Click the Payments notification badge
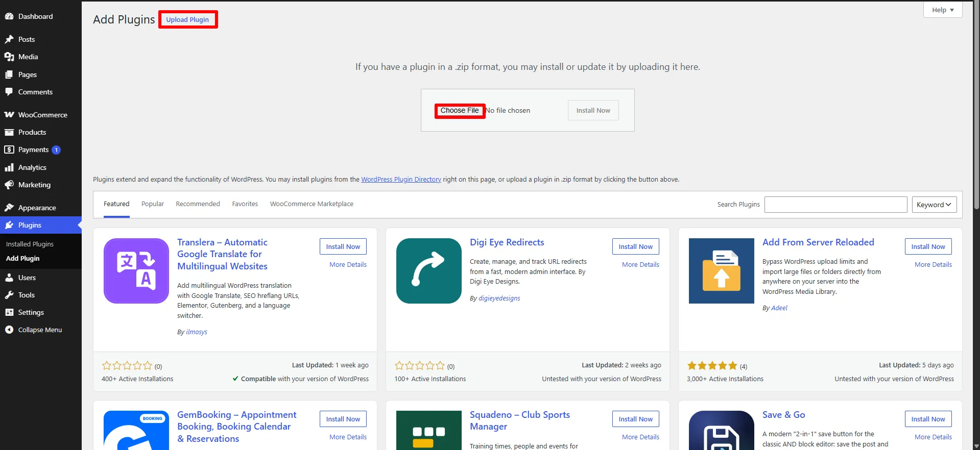The width and height of the screenshot is (980, 450). point(56,150)
